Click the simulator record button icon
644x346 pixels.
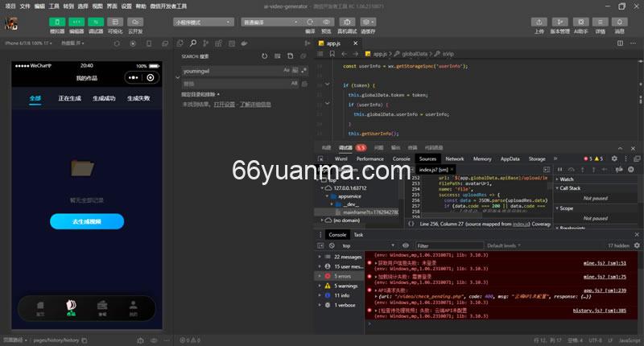point(133,43)
